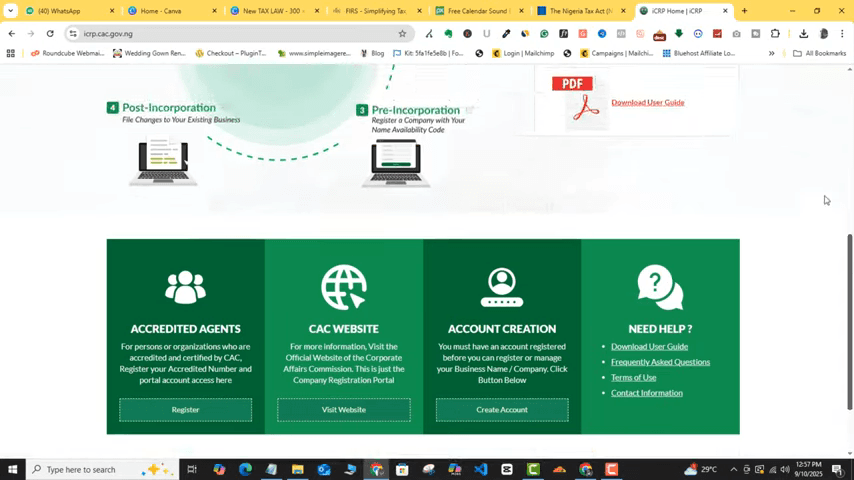Screen dimensions: 854x480
Task: Click the Windows taskbar search box
Action: [x=102, y=469]
